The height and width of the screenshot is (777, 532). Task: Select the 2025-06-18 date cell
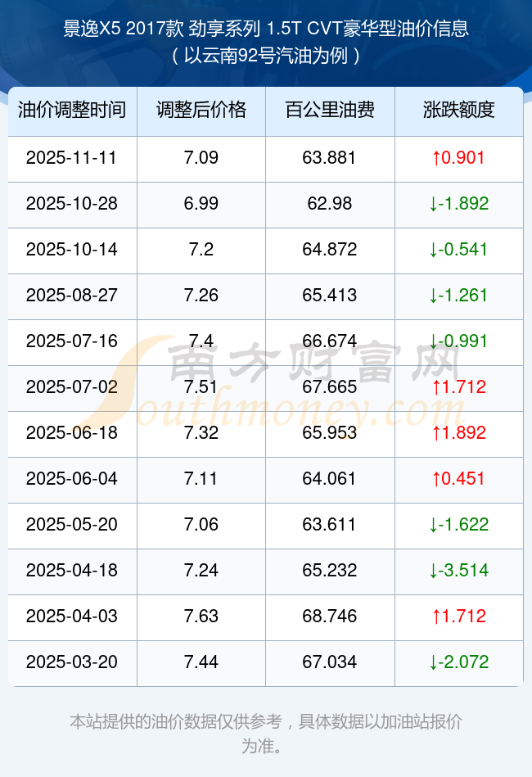(x=72, y=432)
